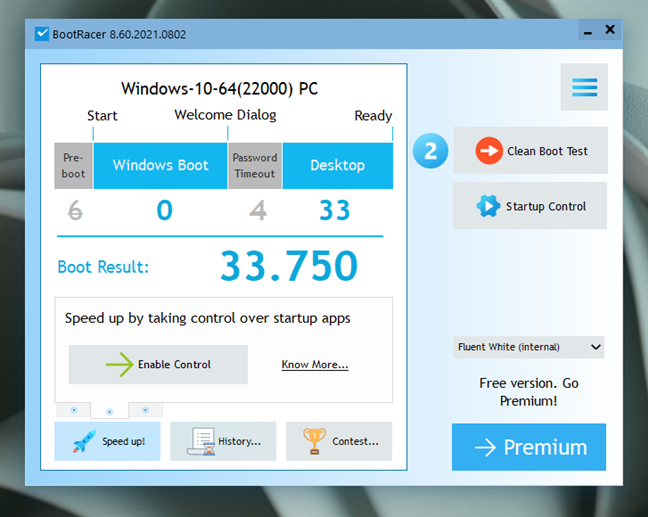Click the Speed up by taking control text
The width and height of the screenshot is (648, 517).
207,318
